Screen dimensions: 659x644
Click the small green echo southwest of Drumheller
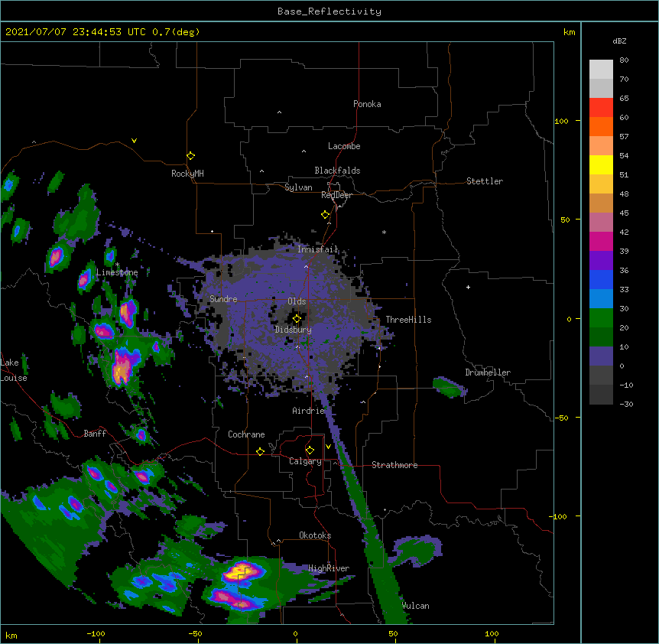tap(448, 387)
